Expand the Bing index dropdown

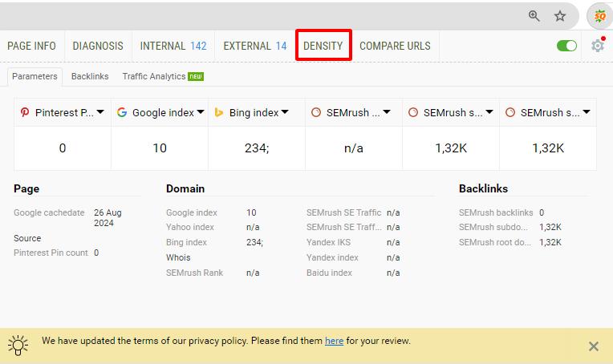[x=285, y=112]
